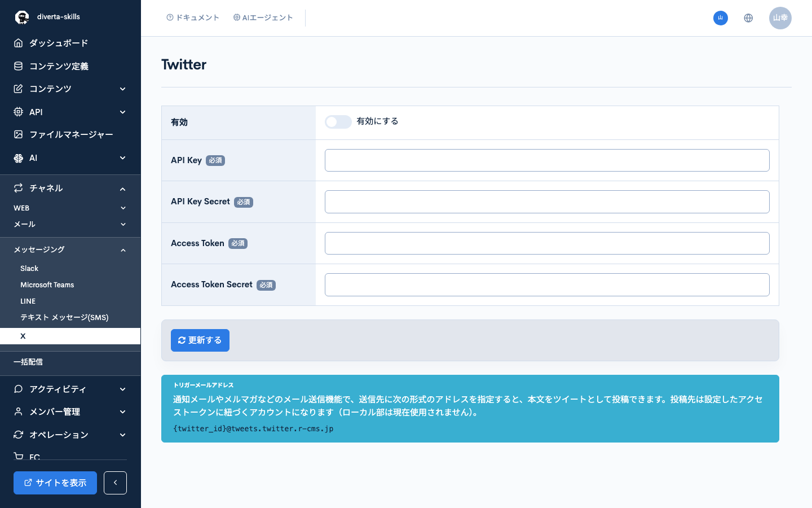Click the アクティビティ chat bubble icon
Screen dimensions: 812x508
point(19,389)
